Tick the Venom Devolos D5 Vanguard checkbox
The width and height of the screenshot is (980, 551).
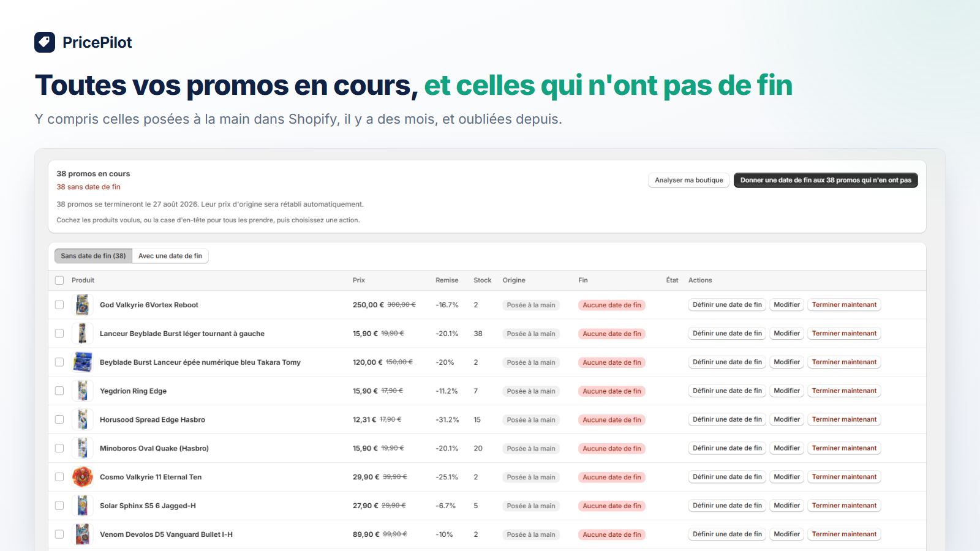(59, 534)
